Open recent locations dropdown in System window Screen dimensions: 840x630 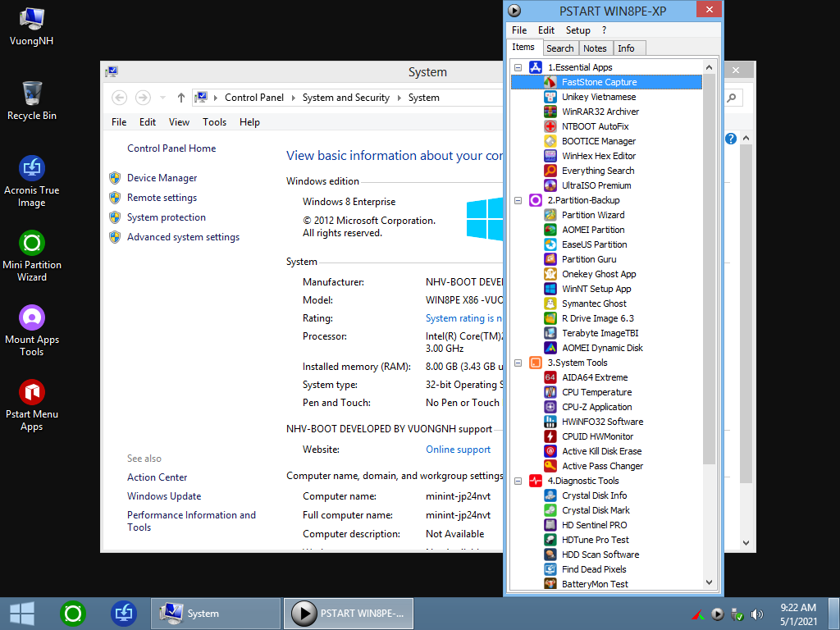pos(162,98)
